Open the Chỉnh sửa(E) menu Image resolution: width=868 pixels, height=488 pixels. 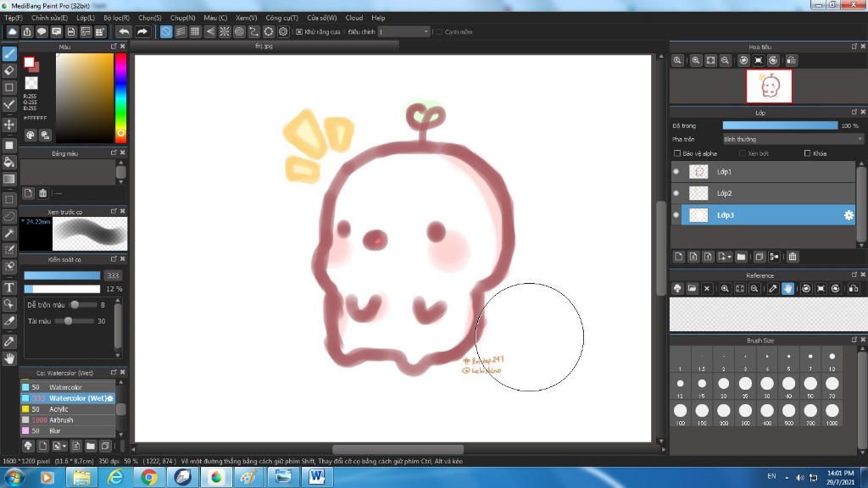[49, 18]
